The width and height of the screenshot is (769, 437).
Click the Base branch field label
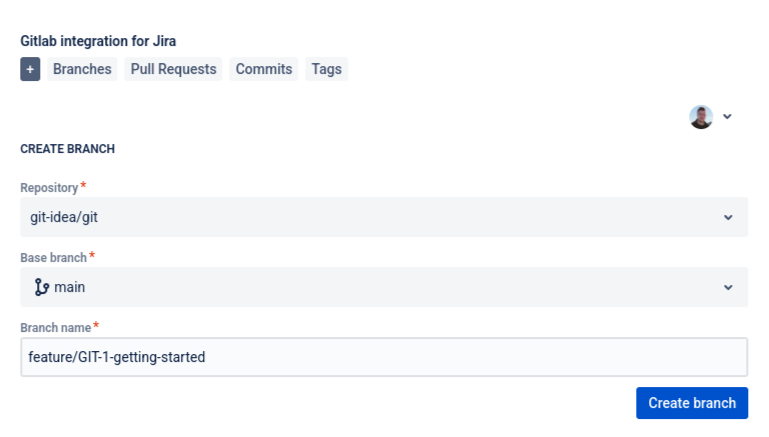coord(53,258)
